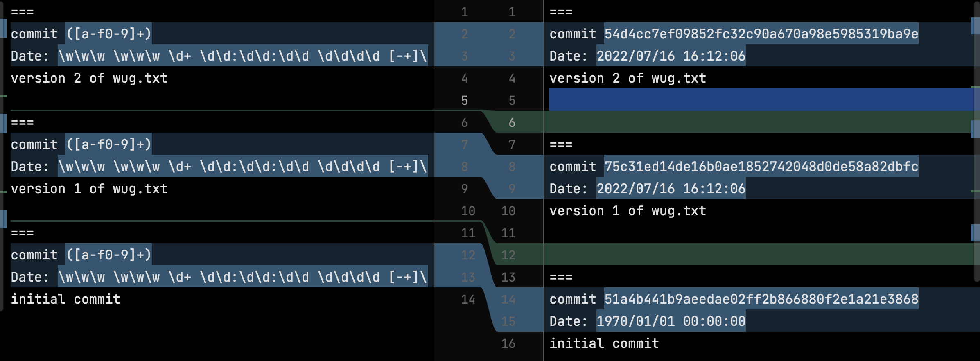The image size is (980, 361).
Task: Click line number 1 in the left gutter
Action: click(x=464, y=12)
